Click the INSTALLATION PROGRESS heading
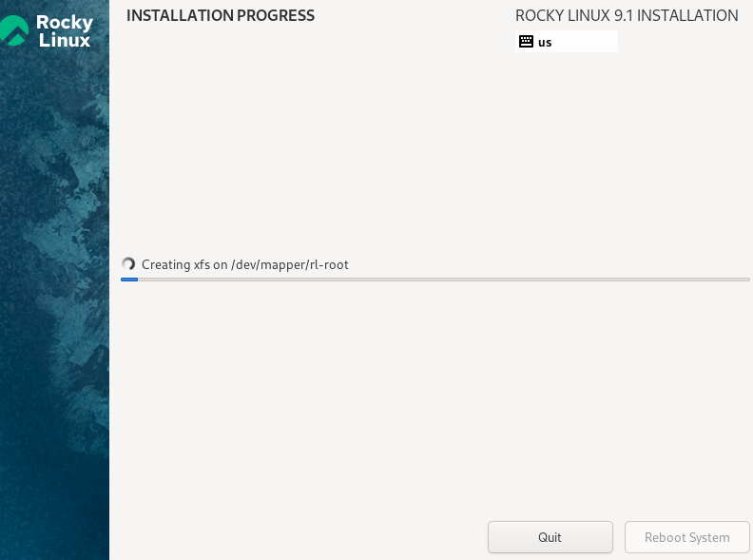 (221, 15)
